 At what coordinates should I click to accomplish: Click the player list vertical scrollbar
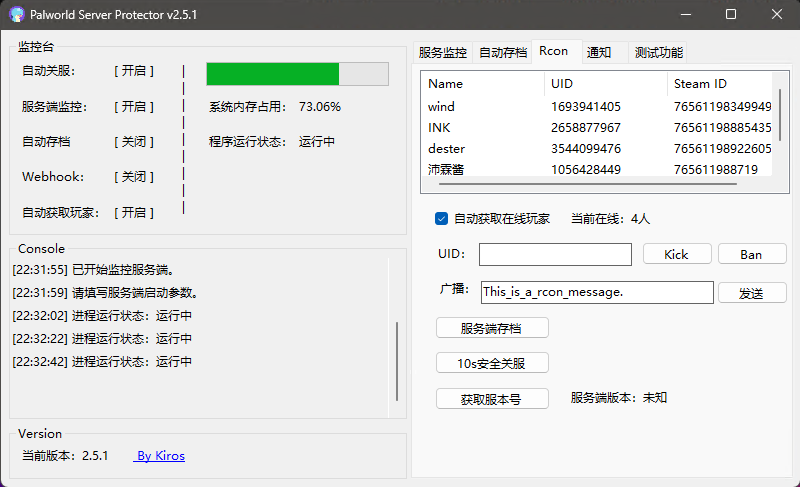coord(780,115)
